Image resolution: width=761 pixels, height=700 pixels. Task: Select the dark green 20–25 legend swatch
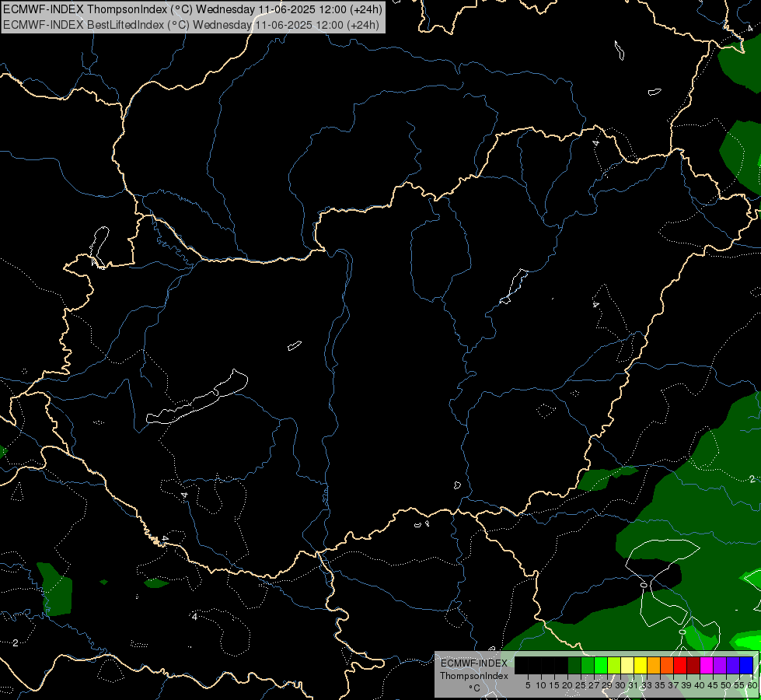pos(574,665)
